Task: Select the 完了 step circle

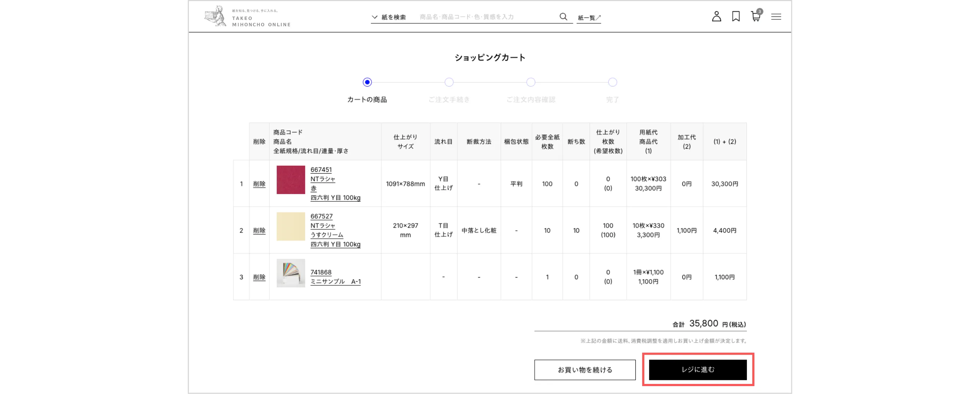Action: (x=612, y=82)
